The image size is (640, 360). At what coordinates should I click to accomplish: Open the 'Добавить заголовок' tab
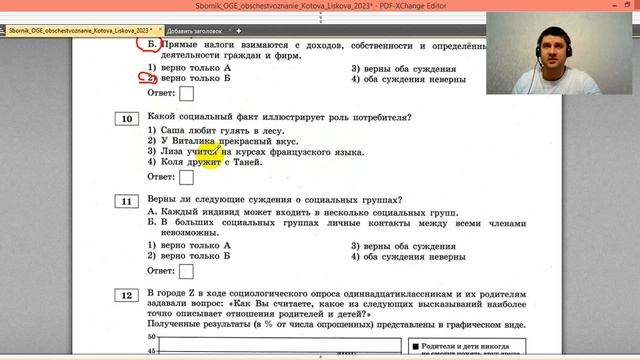tap(194, 31)
